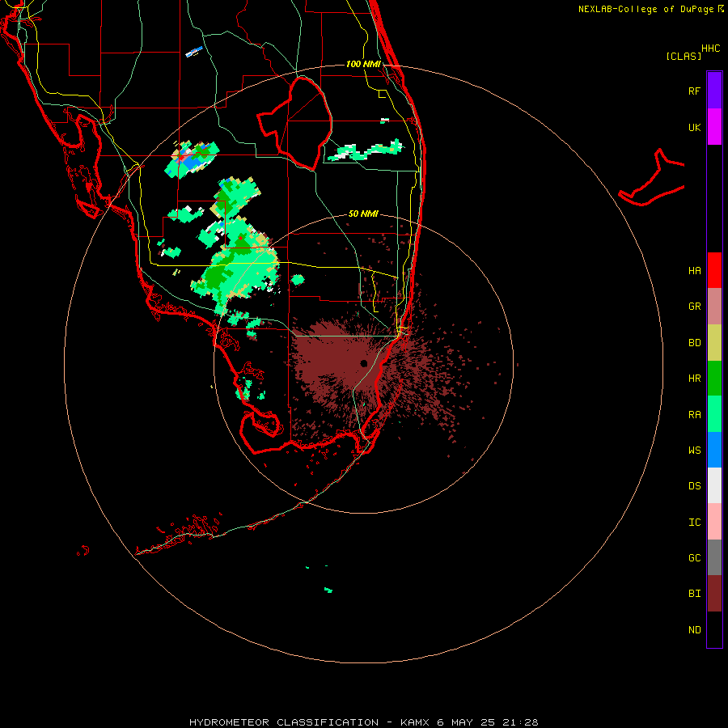Screen dimensions: 728x728
Task: Click the BD legend label
Action: (694, 343)
